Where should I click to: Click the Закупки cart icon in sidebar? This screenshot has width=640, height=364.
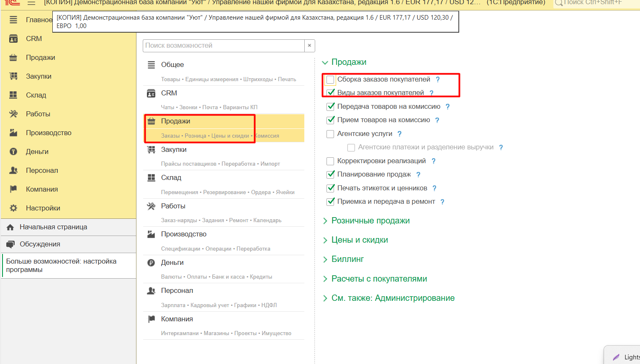(13, 76)
